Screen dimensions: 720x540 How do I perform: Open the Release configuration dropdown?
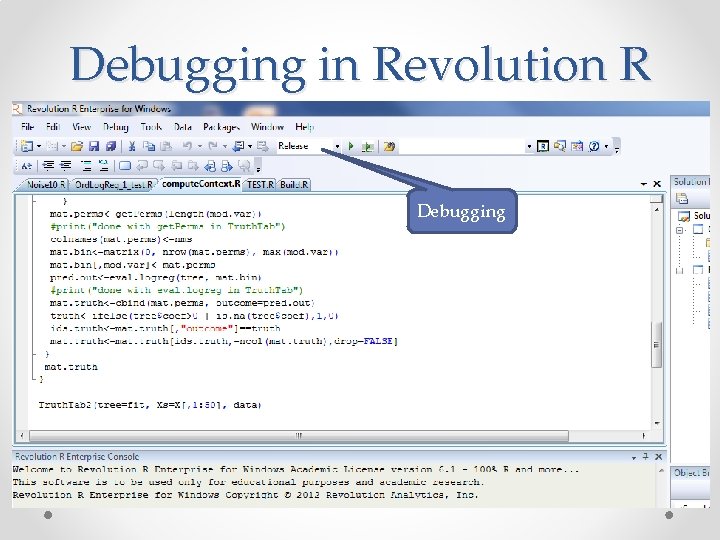(337, 146)
